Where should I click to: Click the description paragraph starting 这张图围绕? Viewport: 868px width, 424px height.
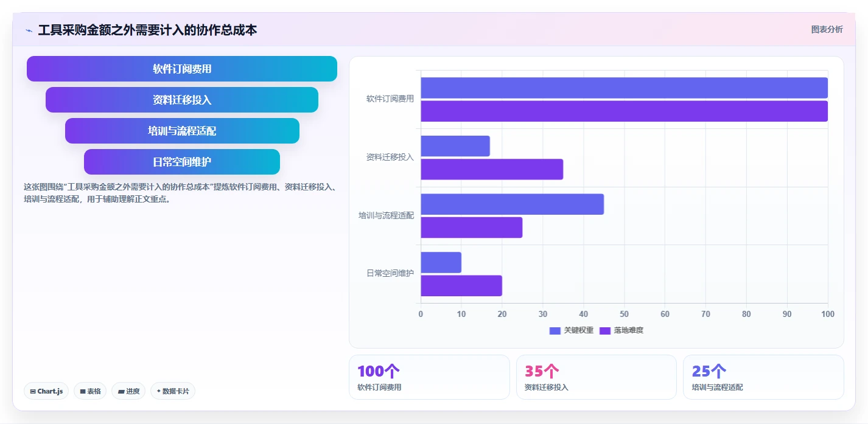(180, 193)
